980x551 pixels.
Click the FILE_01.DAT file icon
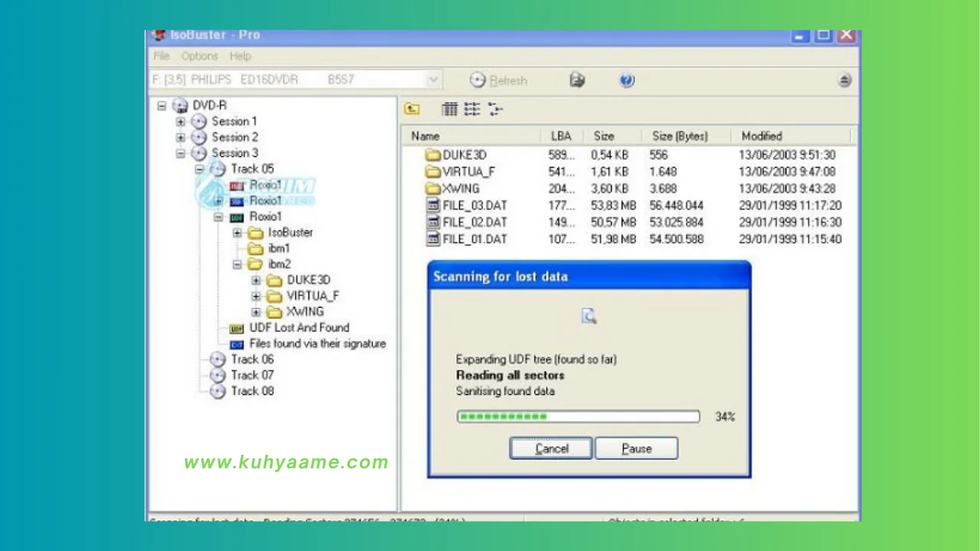(433, 240)
